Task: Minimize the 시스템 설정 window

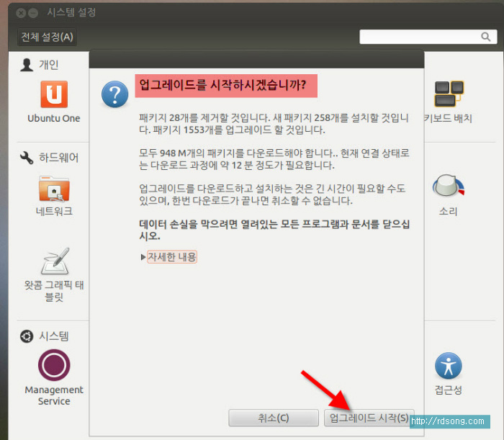Action: [33, 13]
